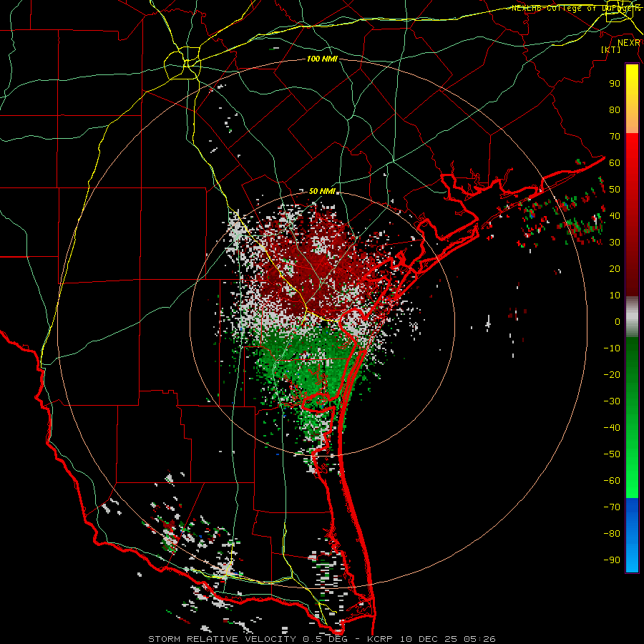Click the 20 value on velocity scale
The height and width of the screenshot is (644, 644).
[615, 269]
